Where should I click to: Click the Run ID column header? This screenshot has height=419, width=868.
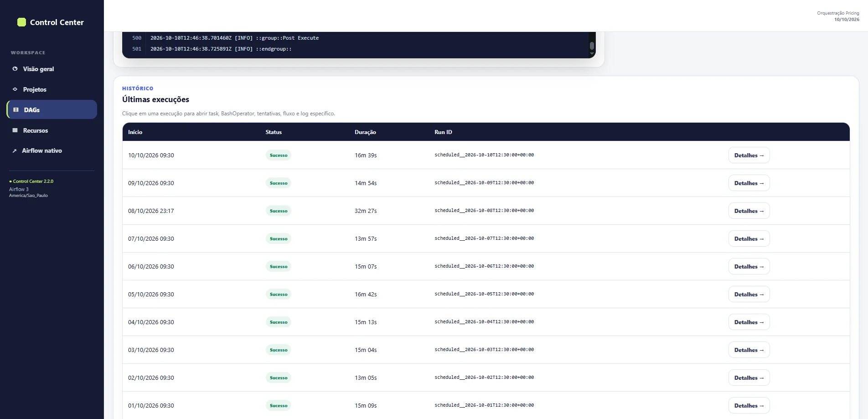pyautogui.click(x=443, y=132)
